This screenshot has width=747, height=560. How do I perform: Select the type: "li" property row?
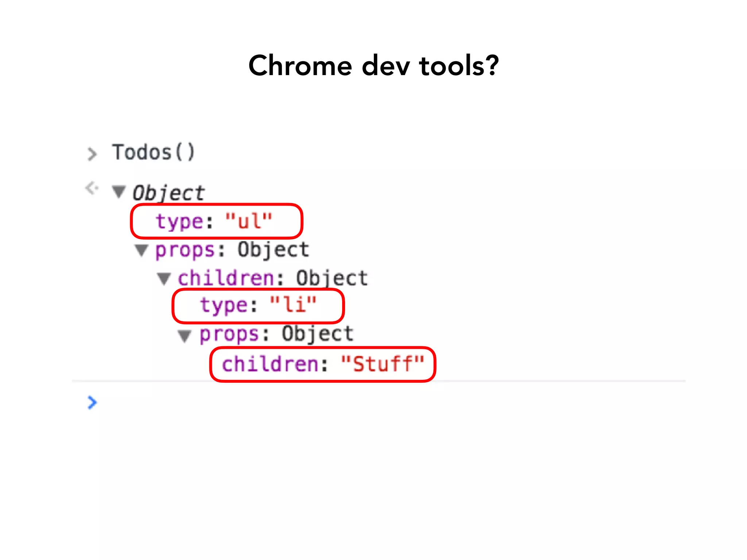pyautogui.click(x=258, y=306)
